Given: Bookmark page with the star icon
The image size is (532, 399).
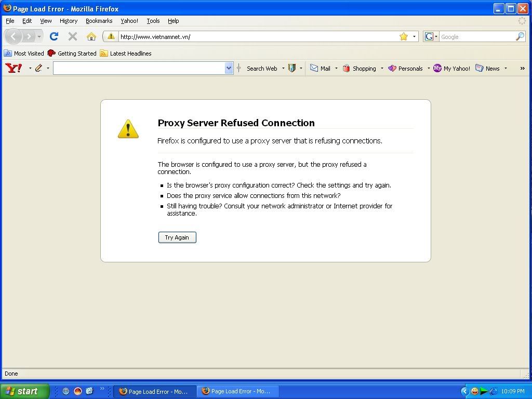Looking at the screenshot, I should pyautogui.click(x=404, y=36).
